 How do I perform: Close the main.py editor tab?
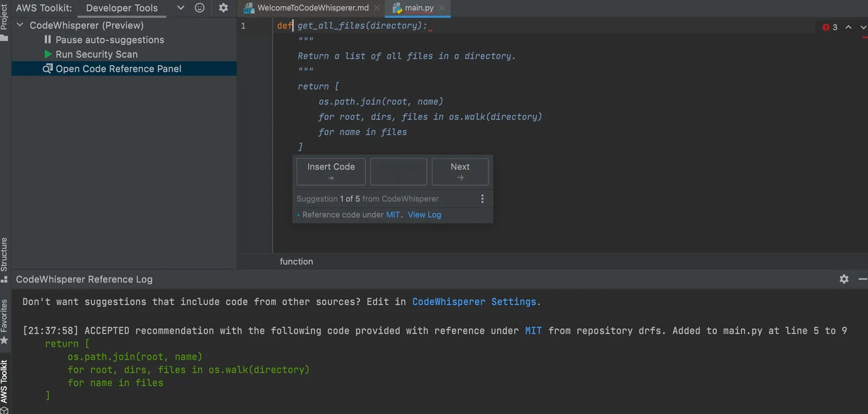tap(442, 8)
